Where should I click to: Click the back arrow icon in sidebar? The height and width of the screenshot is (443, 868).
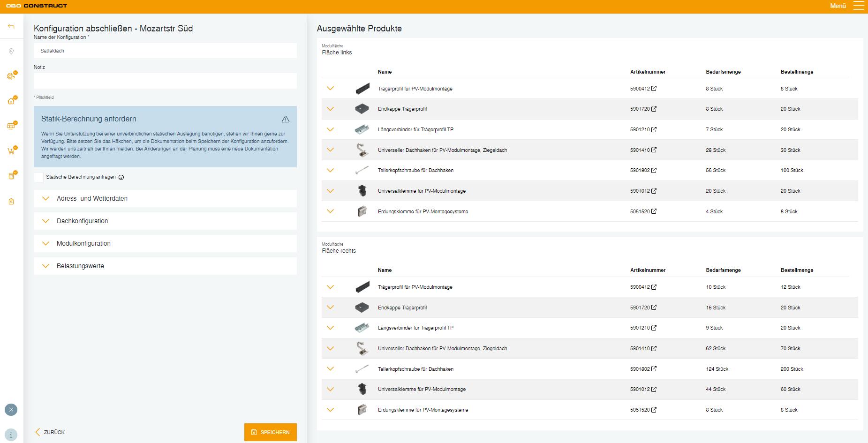[11, 27]
